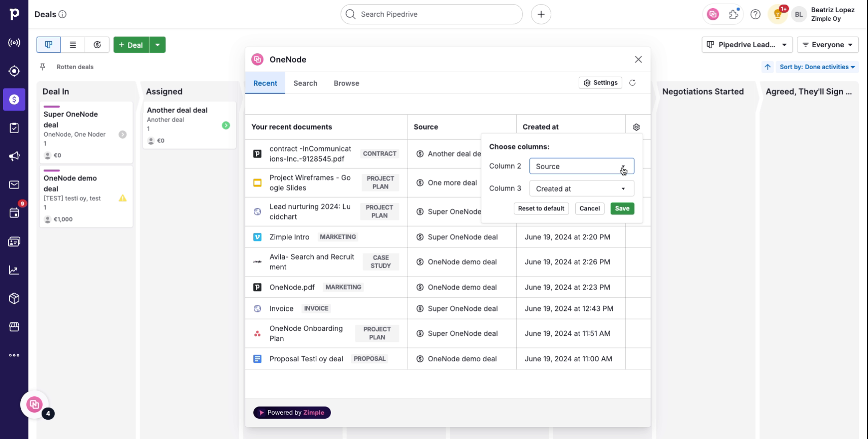Click the floating OneNode launcher button
The width and height of the screenshot is (868, 439).
pos(35,404)
